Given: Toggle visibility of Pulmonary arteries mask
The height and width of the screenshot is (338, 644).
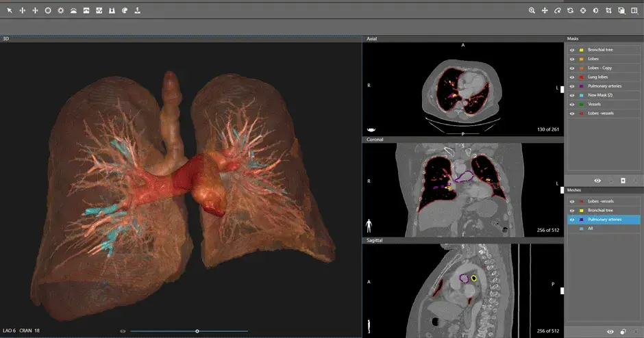Looking at the screenshot, I should [572, 86].
